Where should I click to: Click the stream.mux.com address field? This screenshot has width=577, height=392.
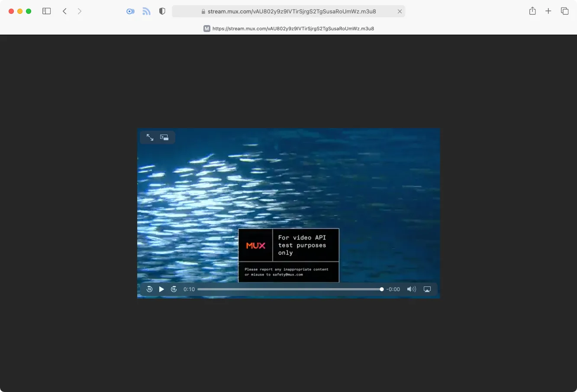288,11
